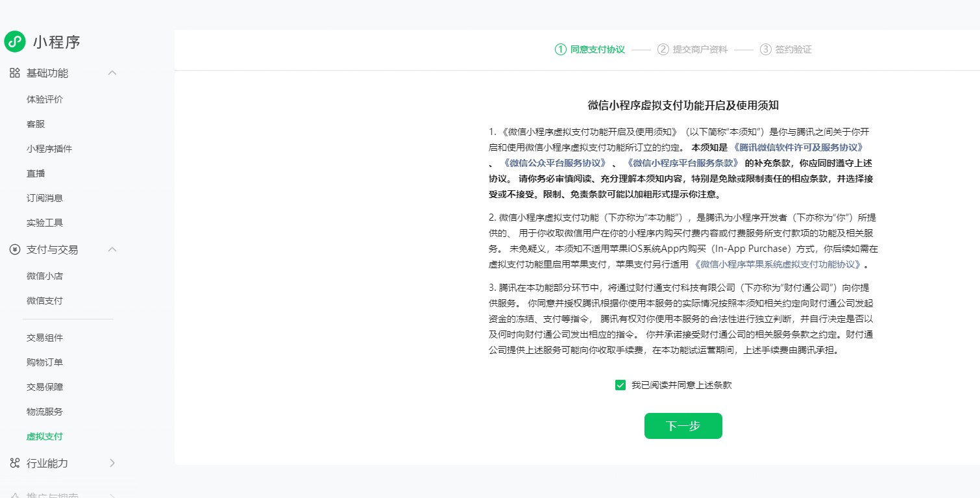980x498 pixels.
Task: Click the paragraph starting 3. 腾讯在本功能部分环节中
Action: pos(681,319)
